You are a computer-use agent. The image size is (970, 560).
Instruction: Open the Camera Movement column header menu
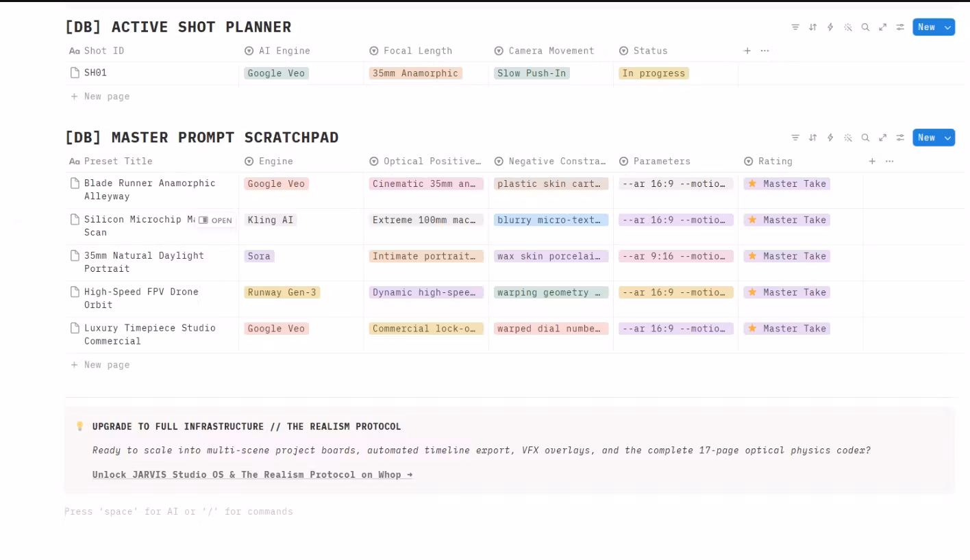coord(545,51)
